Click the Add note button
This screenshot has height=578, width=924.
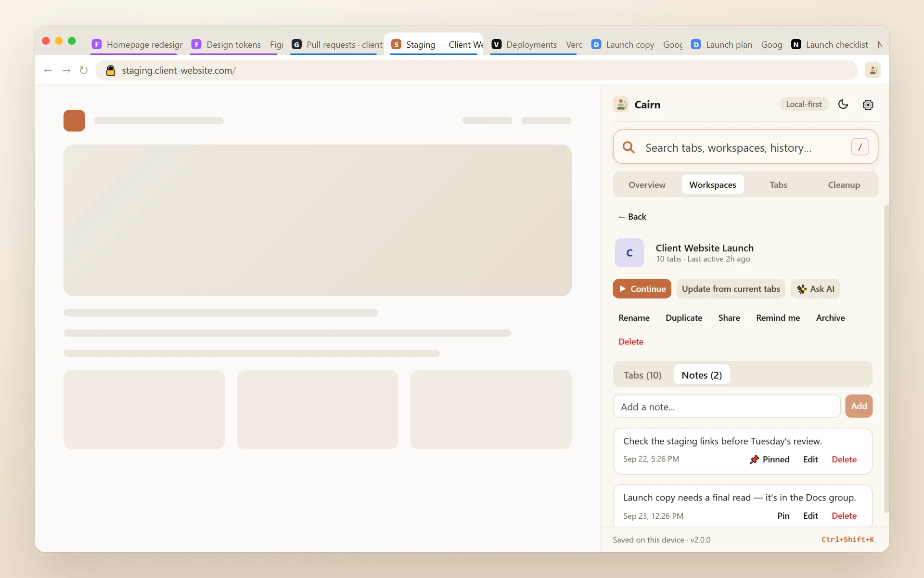pos(859,406)
